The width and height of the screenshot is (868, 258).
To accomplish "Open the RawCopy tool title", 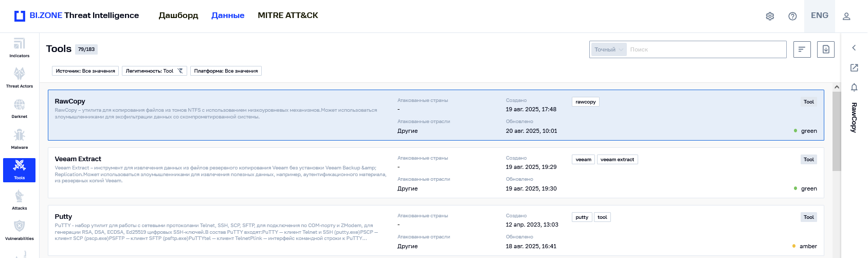I will pos(70,101).
